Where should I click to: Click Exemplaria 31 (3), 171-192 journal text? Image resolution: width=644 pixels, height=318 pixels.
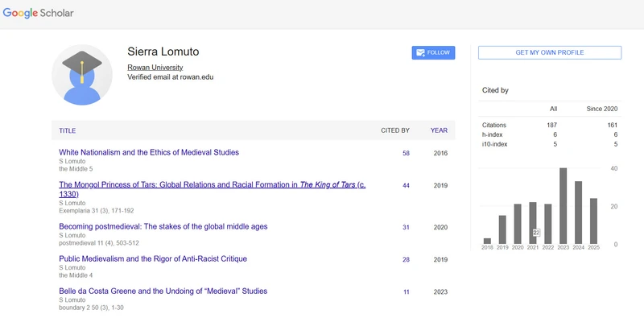[97, 211]
